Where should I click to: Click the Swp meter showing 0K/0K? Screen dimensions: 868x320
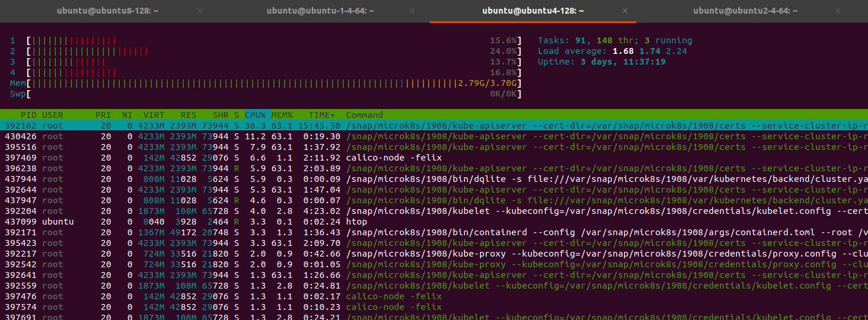[265, 94]
